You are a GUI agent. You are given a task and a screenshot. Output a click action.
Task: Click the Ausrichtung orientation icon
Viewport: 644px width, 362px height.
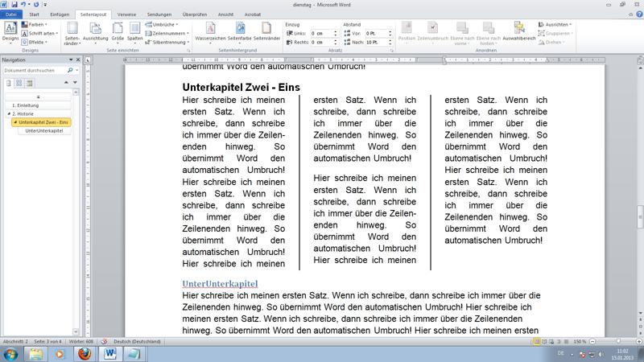(x=95, y=32)
